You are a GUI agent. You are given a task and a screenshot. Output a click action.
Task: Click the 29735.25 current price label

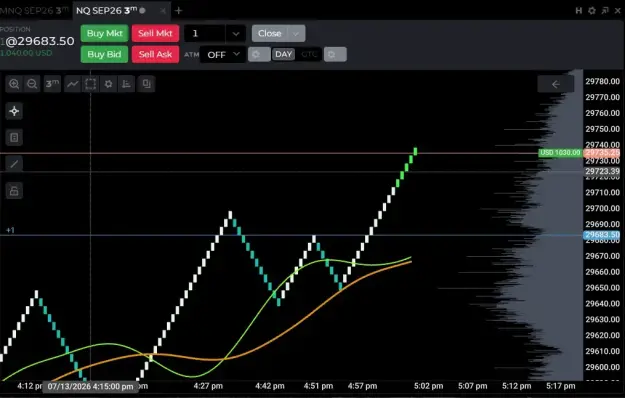click(x=602, y=153)
